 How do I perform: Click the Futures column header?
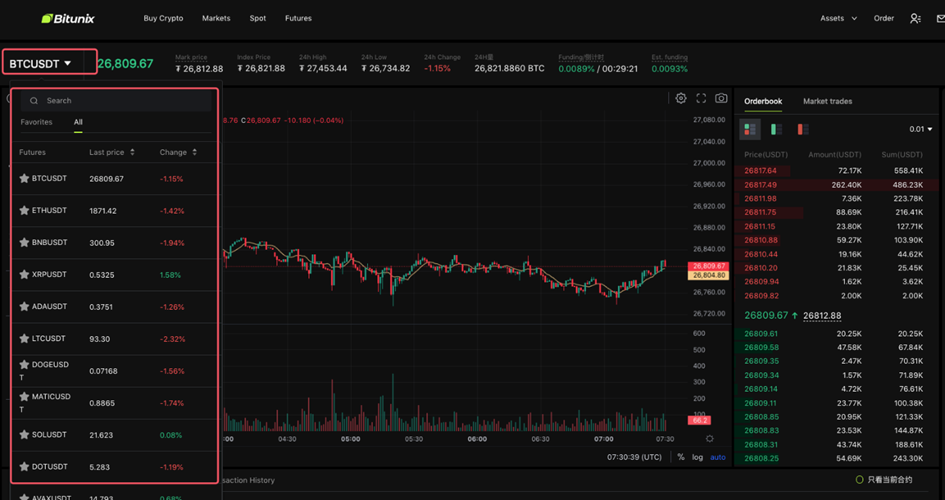pos(33,152)
